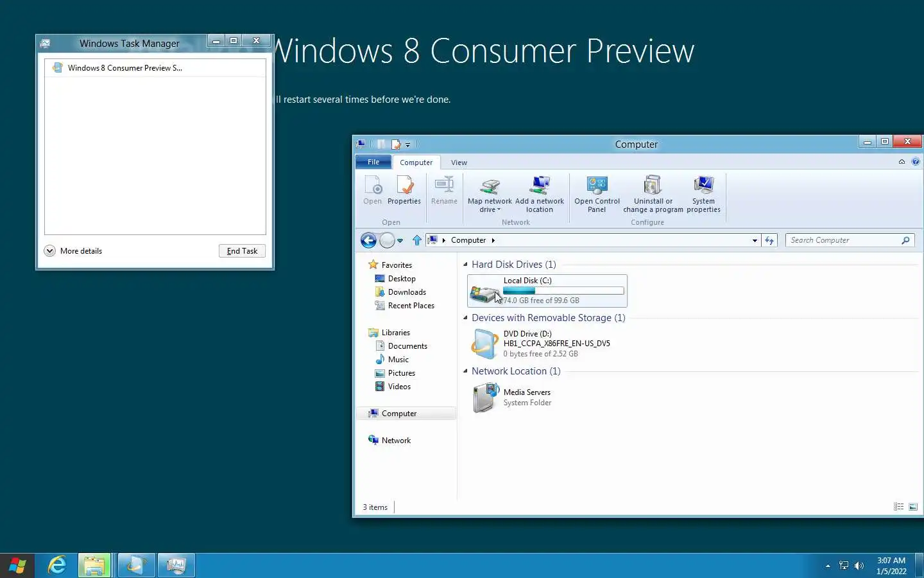Click the Back navigation arrow
This screenshot has width=924, height=578.
pyautogui.click(x=368, y=240)
